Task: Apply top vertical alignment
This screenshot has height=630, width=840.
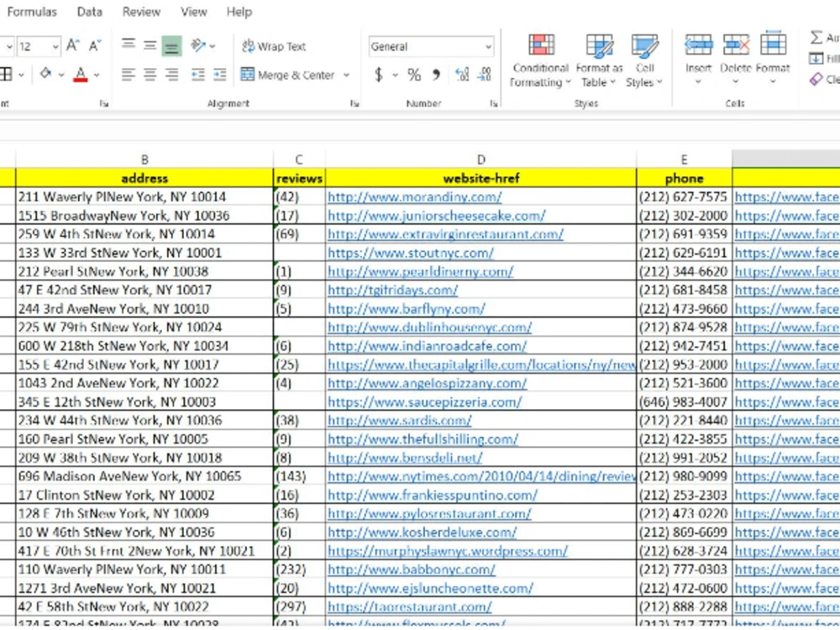Action: point(128,45)
